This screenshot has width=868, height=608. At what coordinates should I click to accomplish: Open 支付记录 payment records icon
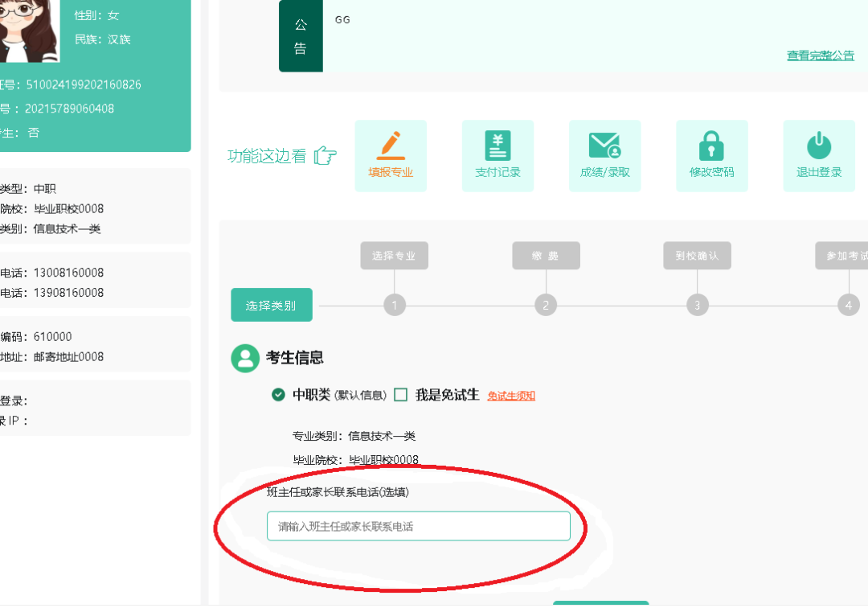pyautogui.click(x=497, y=146)
